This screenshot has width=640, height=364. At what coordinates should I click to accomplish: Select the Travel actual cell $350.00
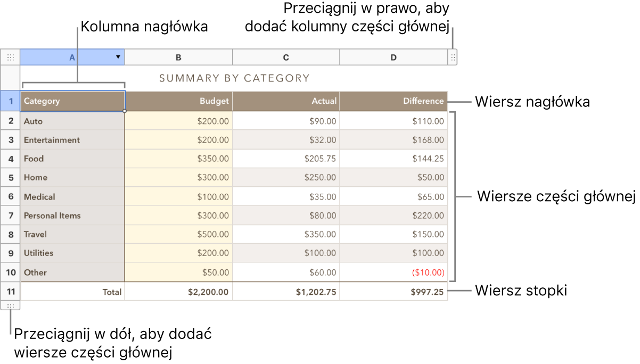click(x=286, y=234)
